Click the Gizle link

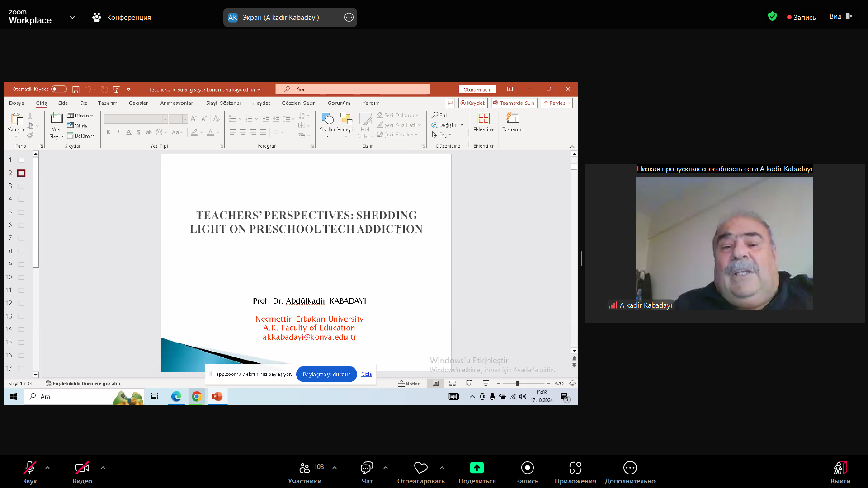click(x=366, y=374)
